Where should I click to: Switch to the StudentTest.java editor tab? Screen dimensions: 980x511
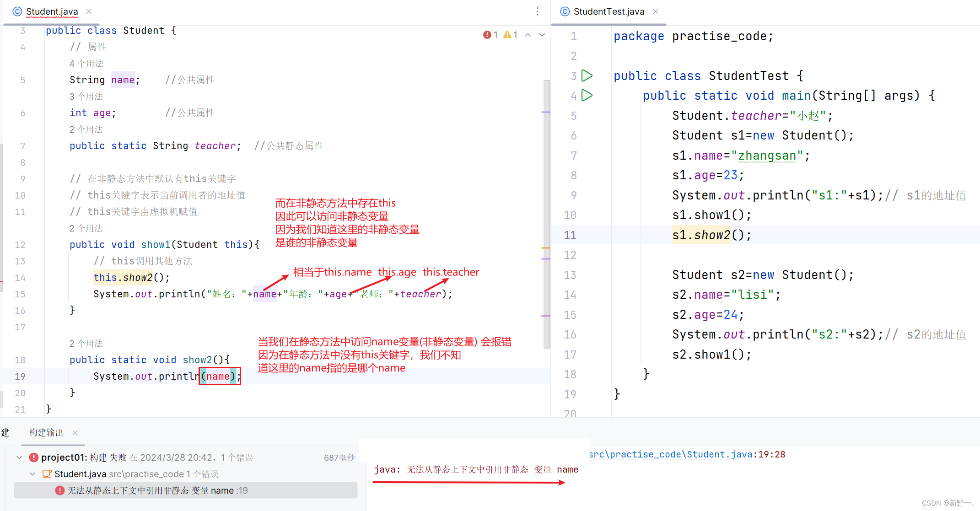[x=608, y=11]
